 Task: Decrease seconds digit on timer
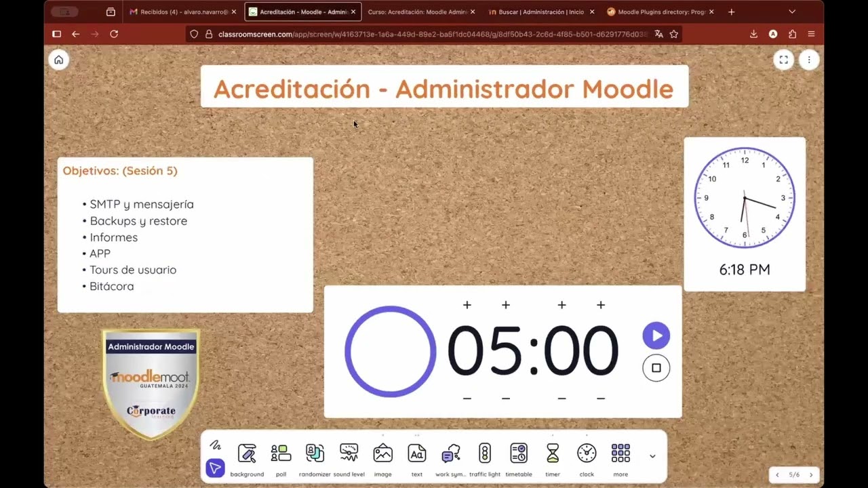point(601,399)
